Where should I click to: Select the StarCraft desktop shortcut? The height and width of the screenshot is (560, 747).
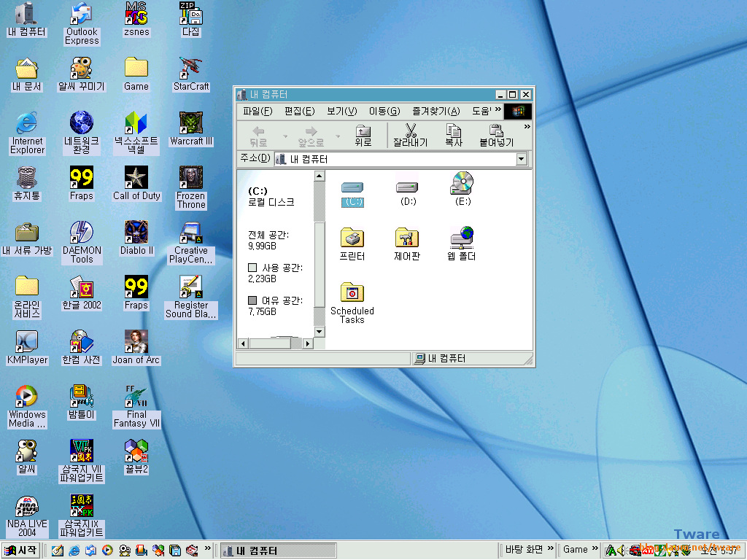pyautogui.click(x=191, y=74)
